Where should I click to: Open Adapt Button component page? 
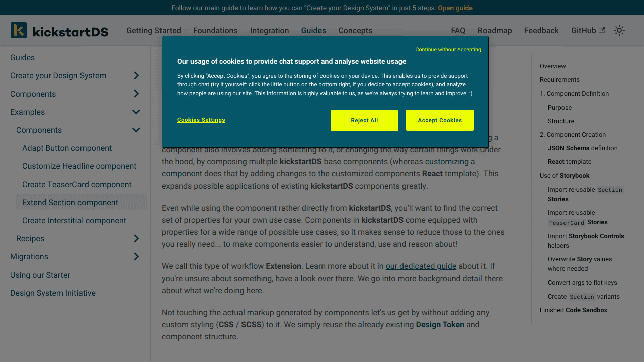[67, 148]
